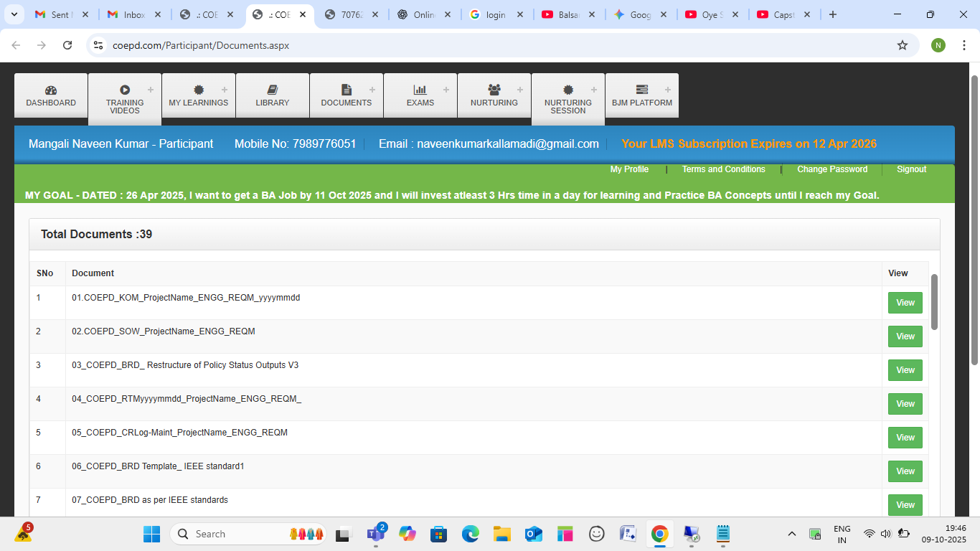
Task: Open the tab search dropdown arrow
Action: (14, 14)
